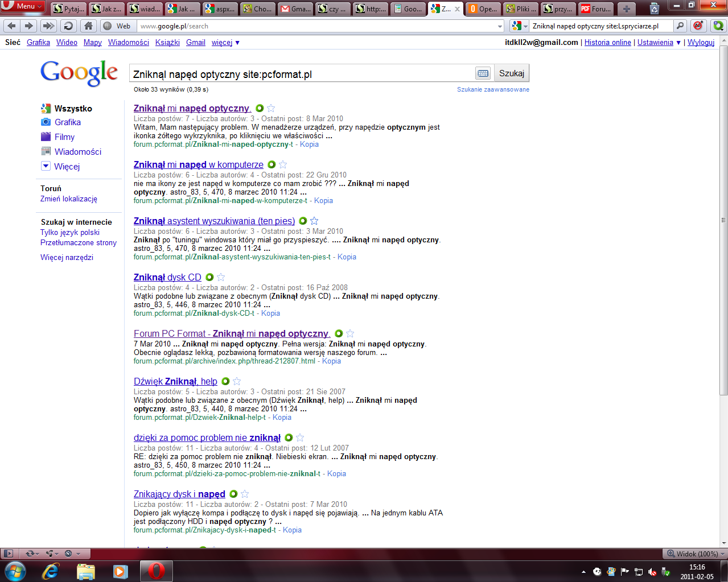The height and width of the screenshot is (582, 728).
Task: Click the Wyloguj sign-out link
Action: click(701, 43)
